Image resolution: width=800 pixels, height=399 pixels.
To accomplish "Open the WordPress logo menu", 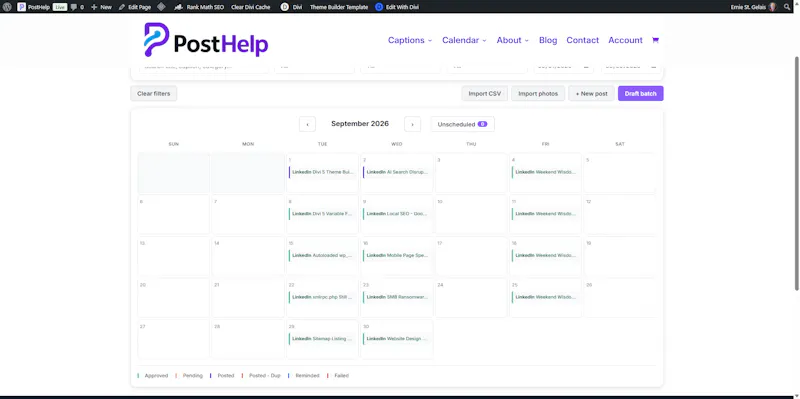I will coord(7,7).
